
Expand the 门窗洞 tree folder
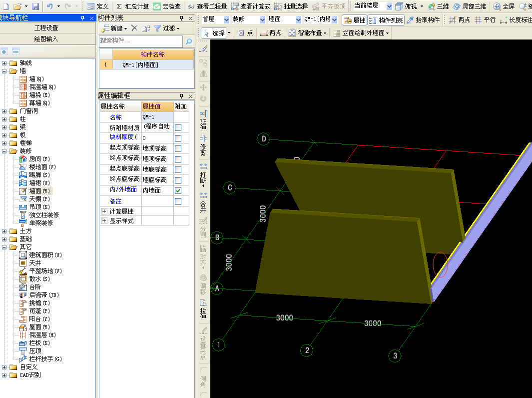[x=4, y=111]
